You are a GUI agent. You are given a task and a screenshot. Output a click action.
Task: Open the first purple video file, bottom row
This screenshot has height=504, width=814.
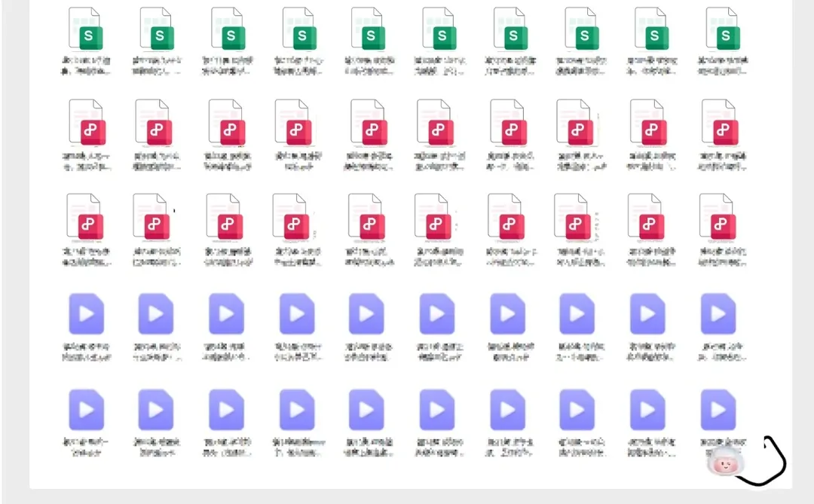(86, 410)
